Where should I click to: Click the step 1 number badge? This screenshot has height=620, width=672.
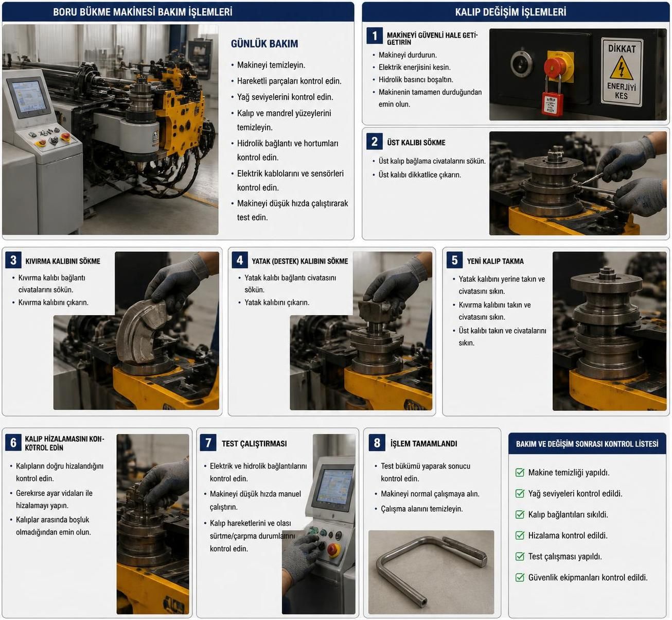pos(375,36)
